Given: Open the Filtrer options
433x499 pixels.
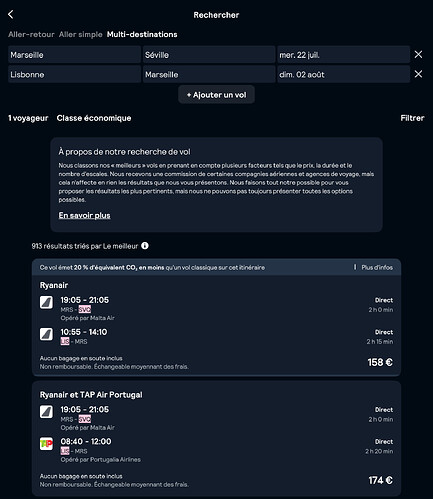Looking at the screenshot, I should click(412, 118).
